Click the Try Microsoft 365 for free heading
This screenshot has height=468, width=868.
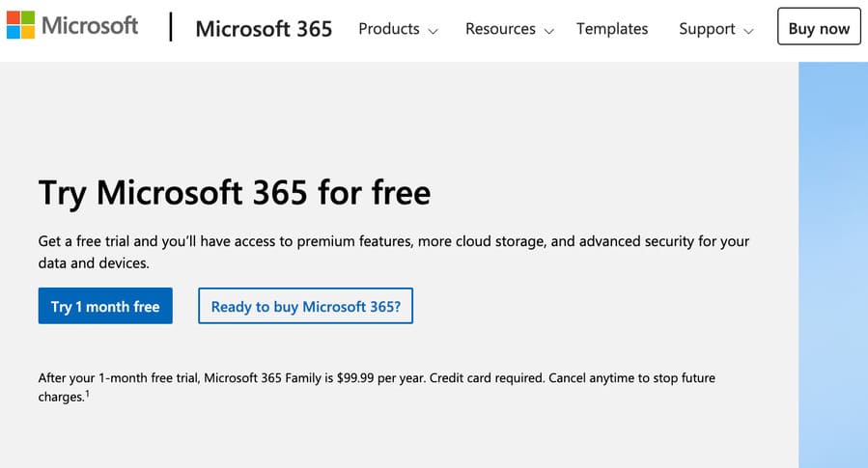(x=235, y=193)
